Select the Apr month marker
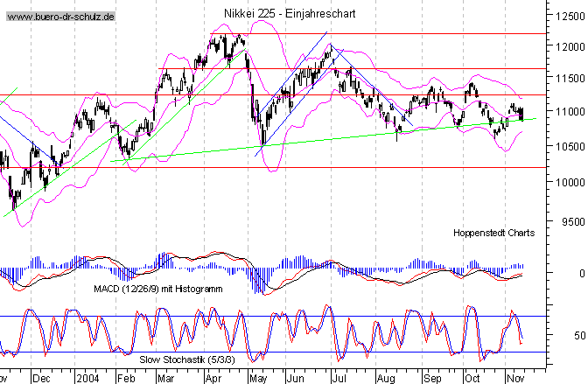Viewport: 588px width, 384px height. 213,378
